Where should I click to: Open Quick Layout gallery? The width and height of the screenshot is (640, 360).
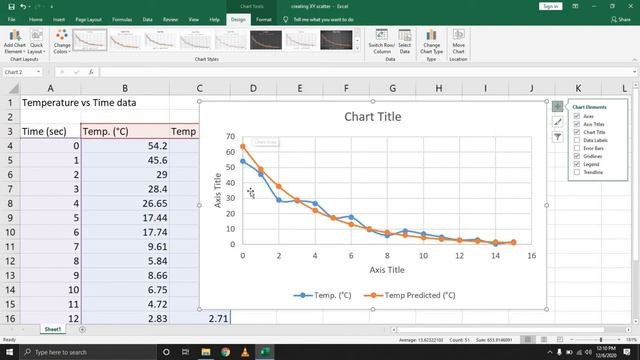(36, 42)
